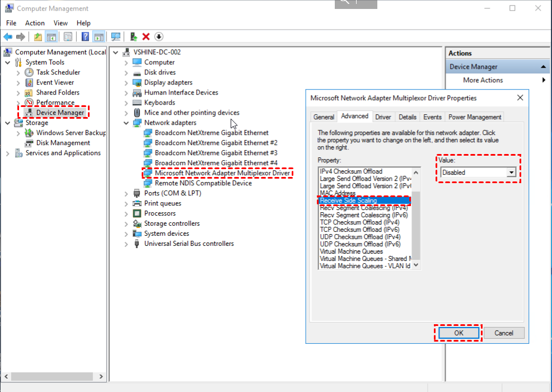552x392 pixels.
Task: Click OK in the properties dialog
Action: (x=459, y=333)
